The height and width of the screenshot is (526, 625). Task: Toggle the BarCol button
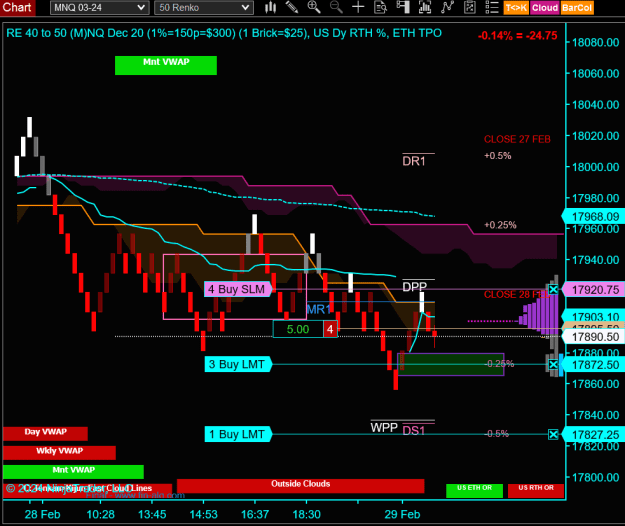tap(577, 8)
